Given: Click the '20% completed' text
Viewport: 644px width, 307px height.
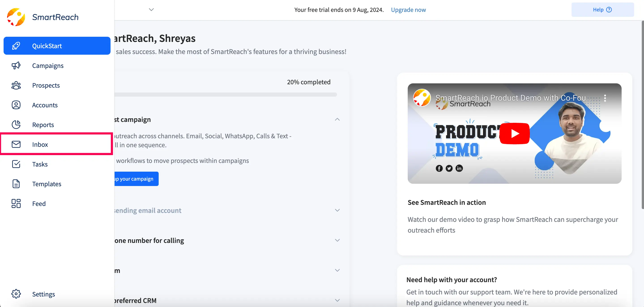Looking at the screenshot, I should (x=309, y=82).
